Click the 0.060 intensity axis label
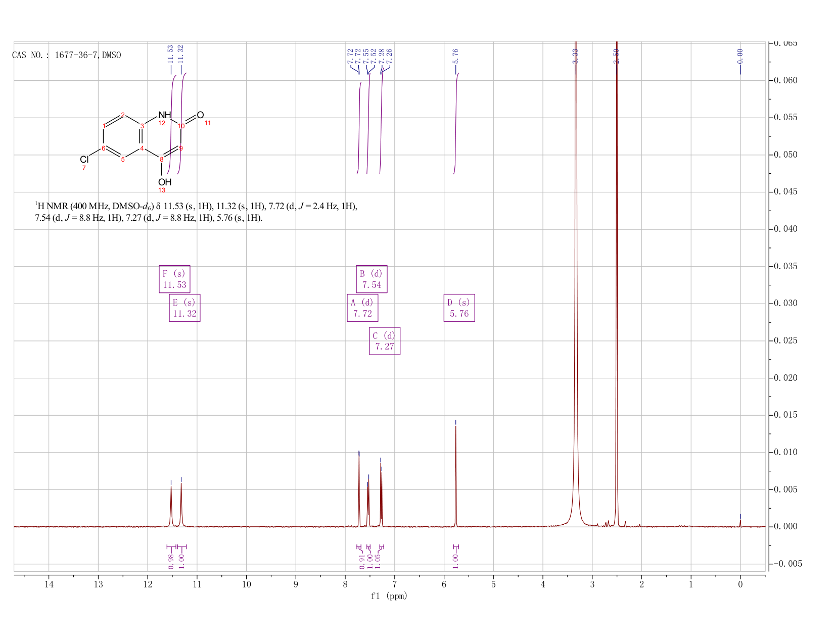Screen dimensions: 834x644 [x=785, y=80]
